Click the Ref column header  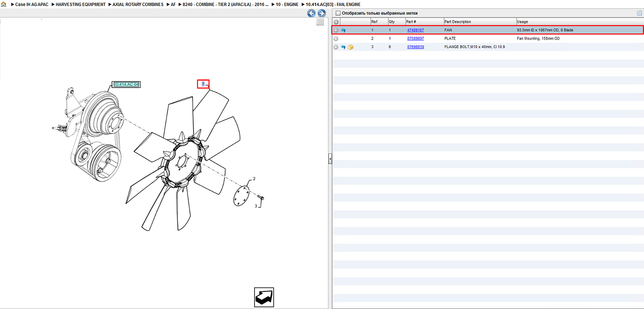coord(379,22)
